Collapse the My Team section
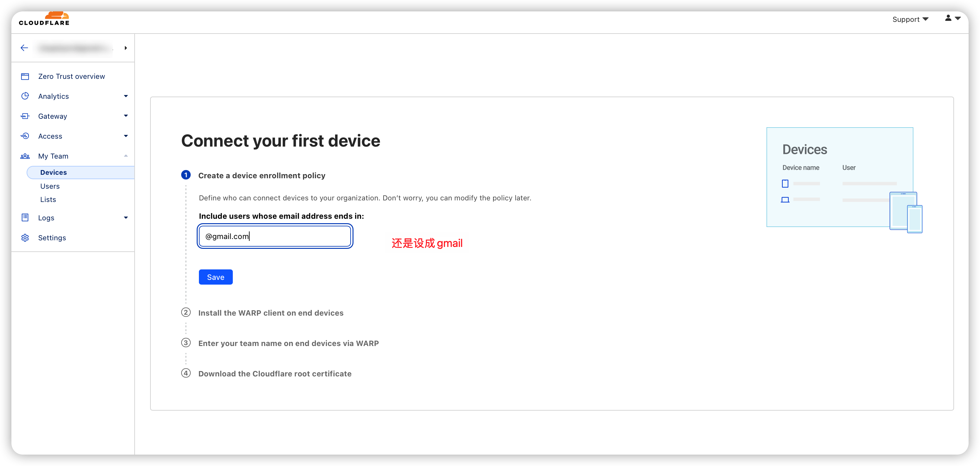This screenshot has height=466, width=980. click(126, 156)
